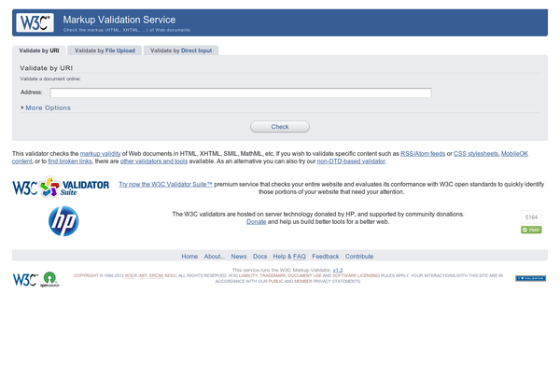Go to Home in footer menu

[x=189, y=257]
